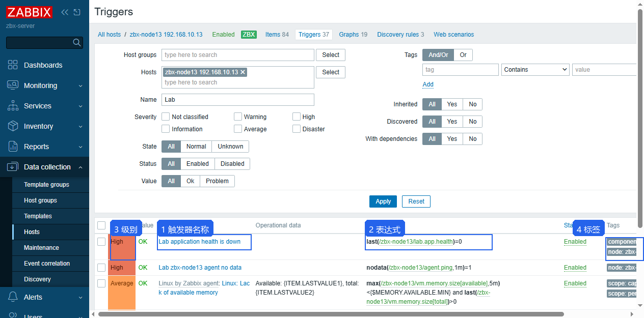Open All hosts breadcrumb link
The height and width of the screenshot is (318, 644).
[x=110, y=35]
